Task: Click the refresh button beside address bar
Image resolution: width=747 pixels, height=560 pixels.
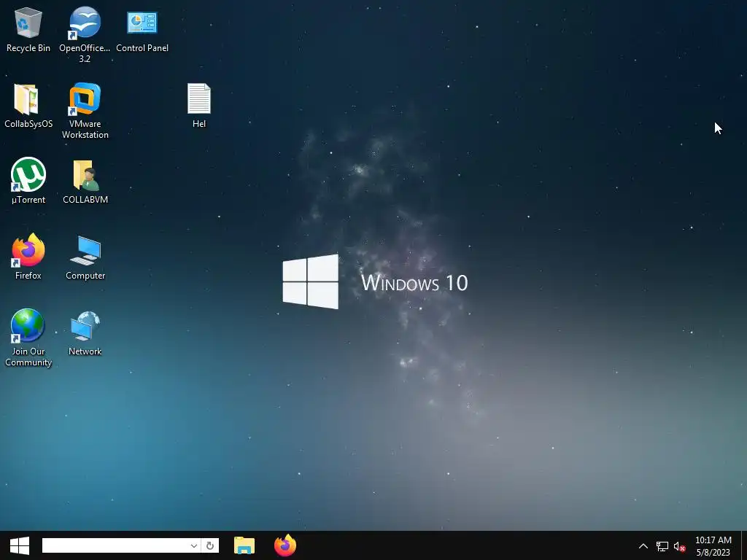Action: pyautogui.click(x=210, y=545)
